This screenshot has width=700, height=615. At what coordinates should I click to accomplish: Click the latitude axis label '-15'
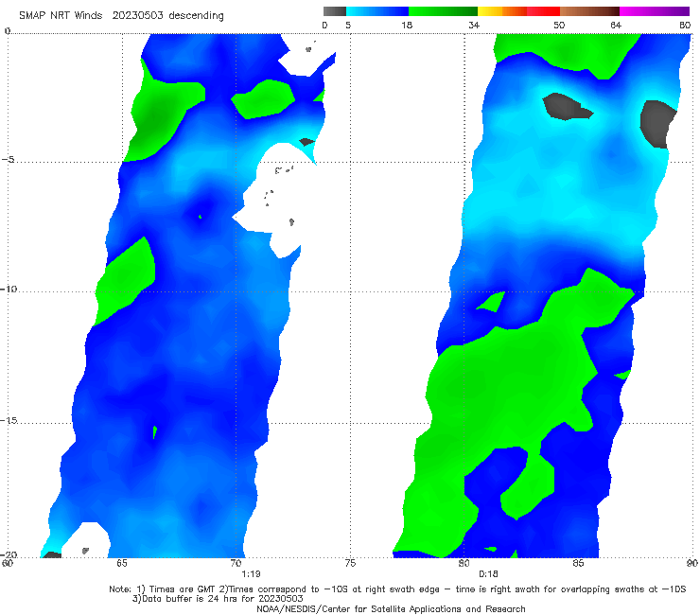coord(9,420)
